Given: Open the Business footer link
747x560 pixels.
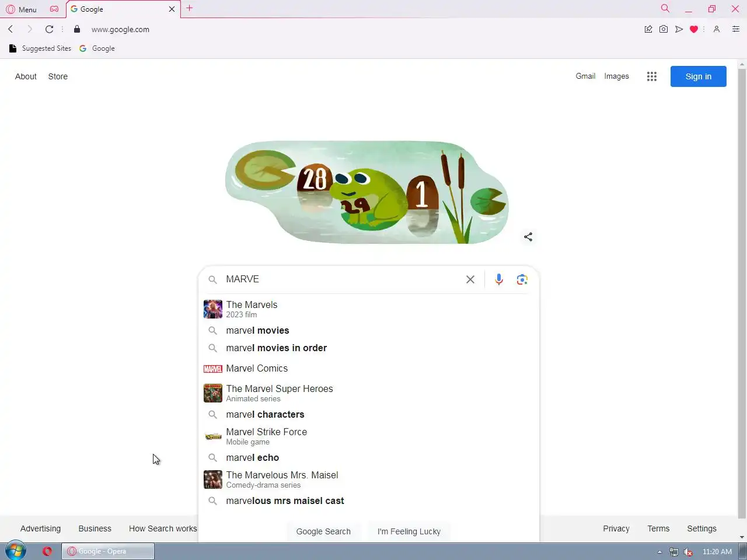Looking at the screenshot, I should [95, 528].
